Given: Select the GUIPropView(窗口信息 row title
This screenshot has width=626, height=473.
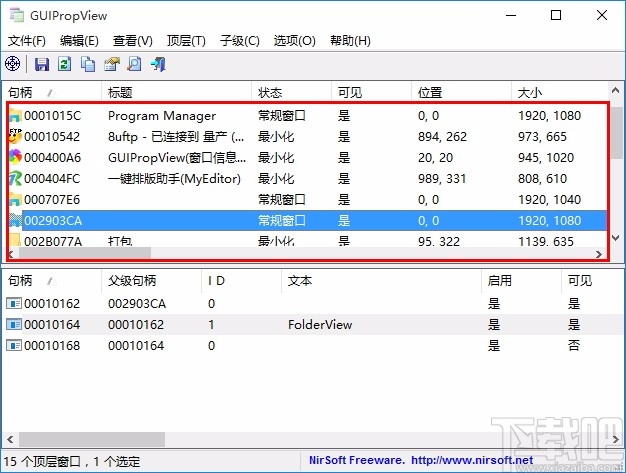Looking at the screenshot, I should tap(177, 158).
